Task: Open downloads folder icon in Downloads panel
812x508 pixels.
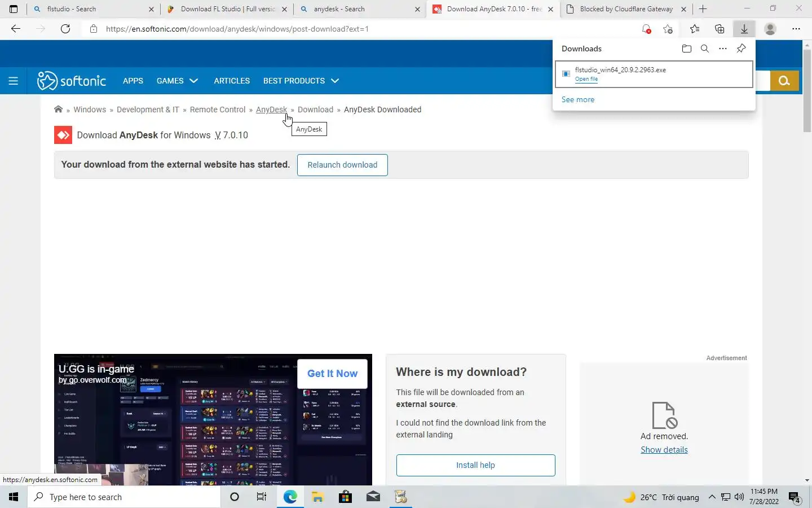Action: click(x=686, y=49)
